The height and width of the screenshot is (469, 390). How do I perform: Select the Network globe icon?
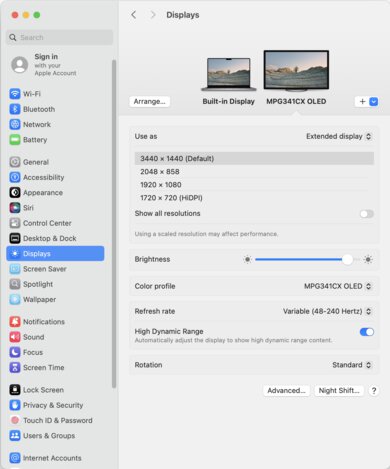click(x=15, y=124)
